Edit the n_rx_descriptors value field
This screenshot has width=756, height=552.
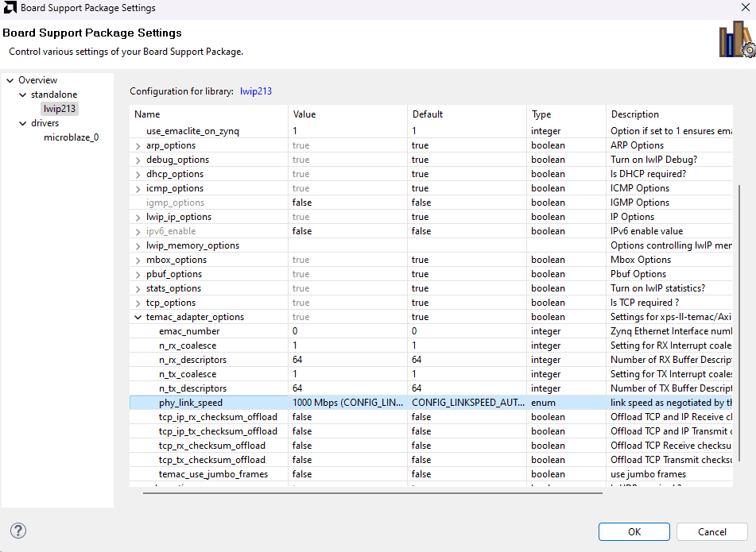[x=348, y=360]
